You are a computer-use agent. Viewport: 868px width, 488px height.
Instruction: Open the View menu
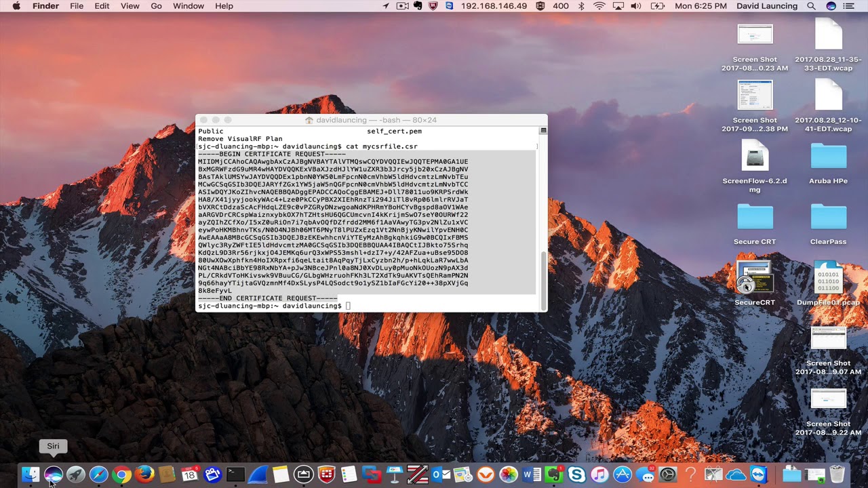(130, 6)
